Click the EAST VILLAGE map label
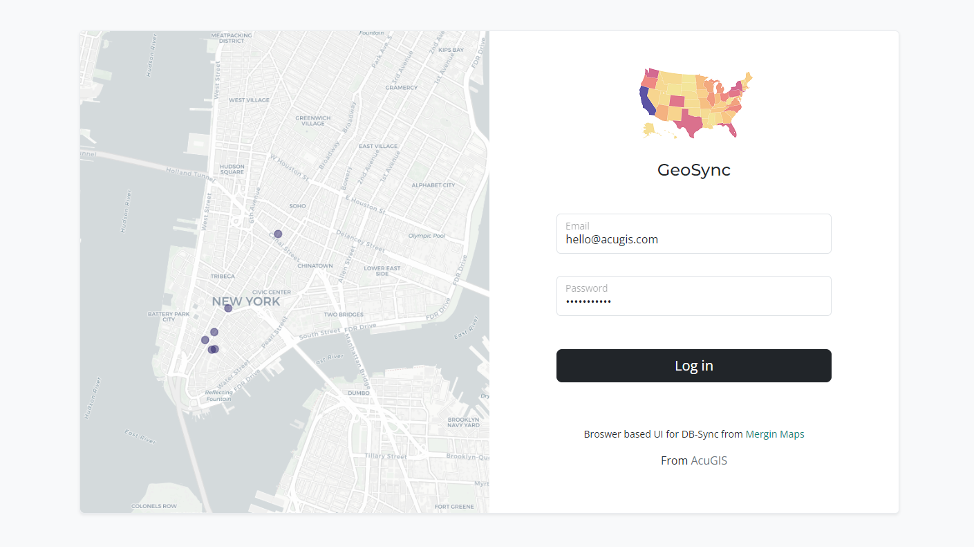The height and width of the screenshot is (560, 974). coord(378,147)
